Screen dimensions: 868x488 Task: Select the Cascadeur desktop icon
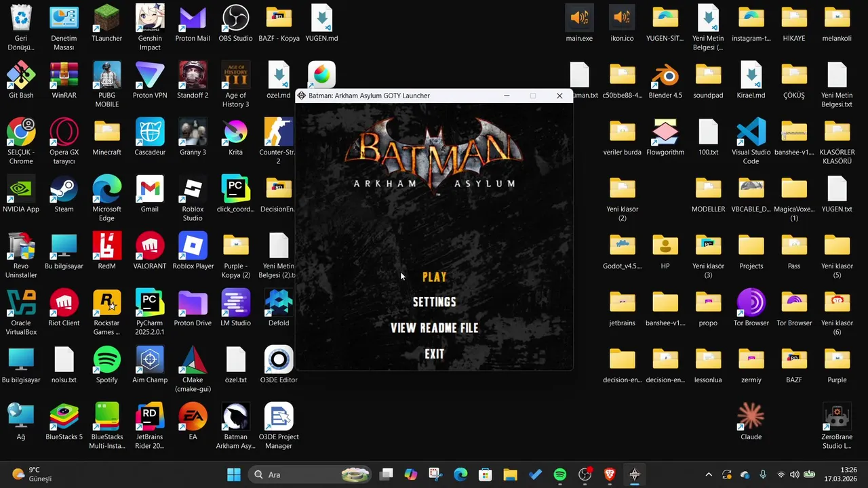(150, 138)
